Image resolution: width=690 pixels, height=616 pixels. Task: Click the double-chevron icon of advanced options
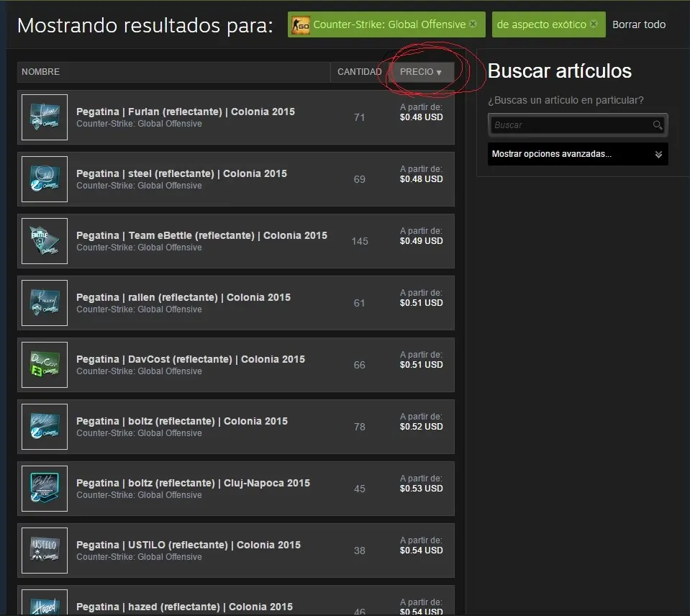(x=658, y=155)
